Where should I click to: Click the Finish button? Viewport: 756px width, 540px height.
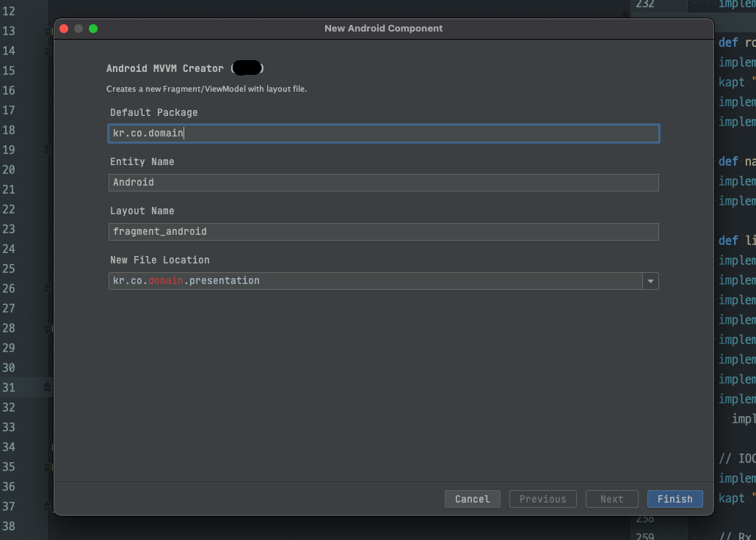pos(675,499)
